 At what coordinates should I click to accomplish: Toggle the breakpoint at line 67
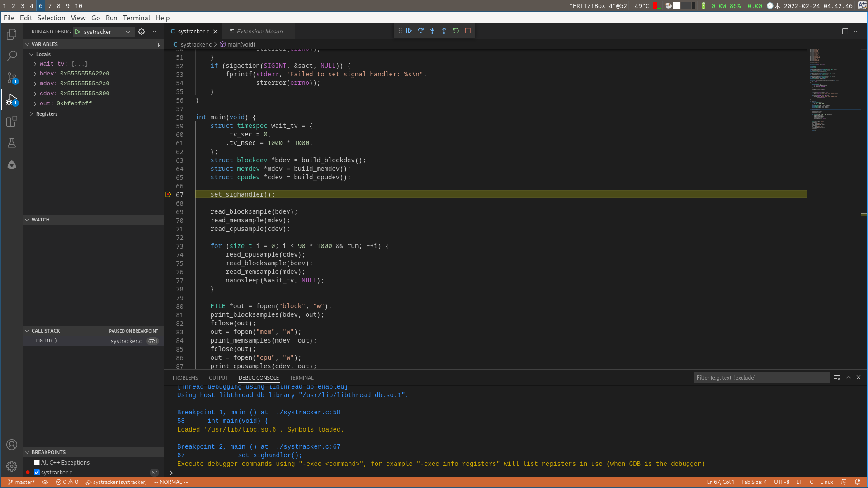pos(168,194)
